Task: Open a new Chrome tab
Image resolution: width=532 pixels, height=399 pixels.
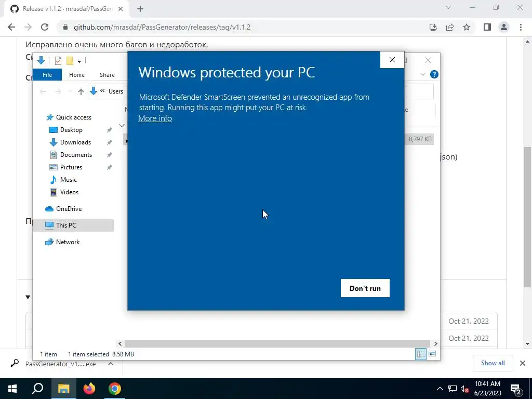Action: (x=140, y=9)
